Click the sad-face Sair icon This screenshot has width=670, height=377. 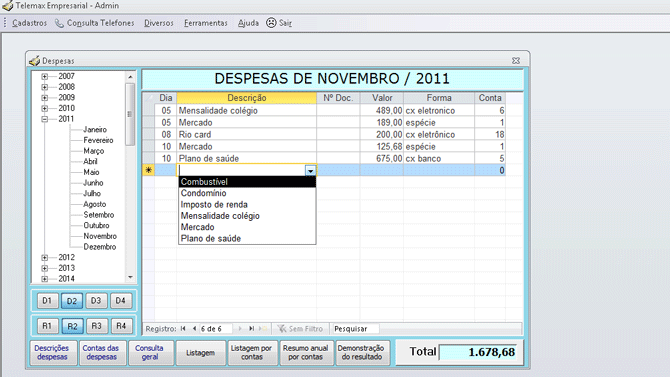point(271,23)
